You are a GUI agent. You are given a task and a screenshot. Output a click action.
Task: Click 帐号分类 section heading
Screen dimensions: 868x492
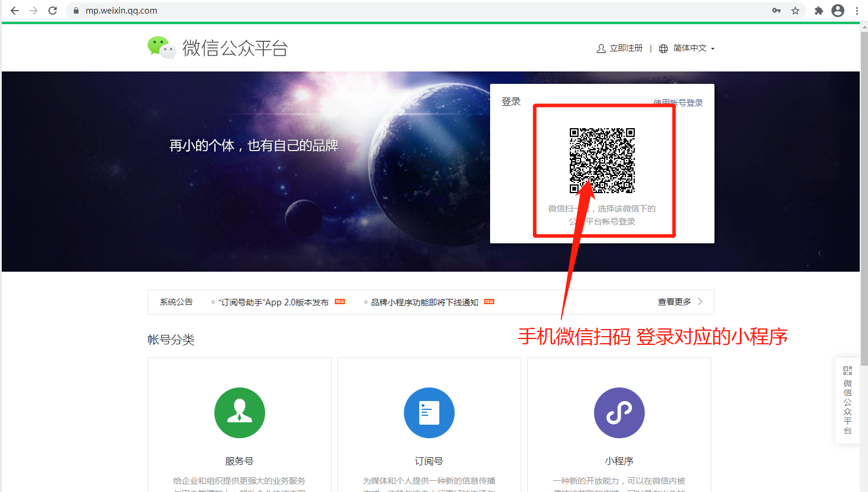pyautogui.click(x=171, y=340)
